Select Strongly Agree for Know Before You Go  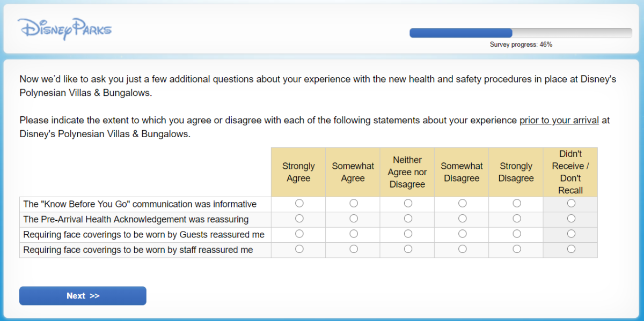[299, 204]
